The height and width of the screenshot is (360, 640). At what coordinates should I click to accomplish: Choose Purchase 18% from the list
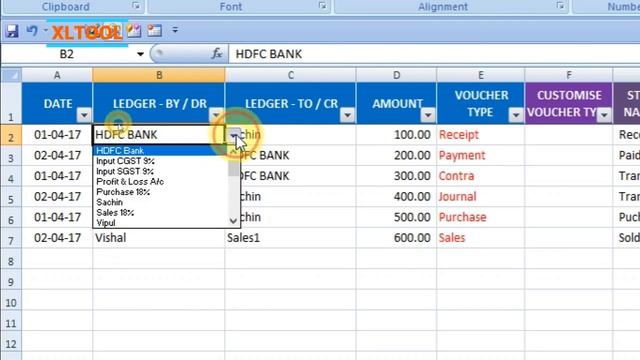coord(160,192)
